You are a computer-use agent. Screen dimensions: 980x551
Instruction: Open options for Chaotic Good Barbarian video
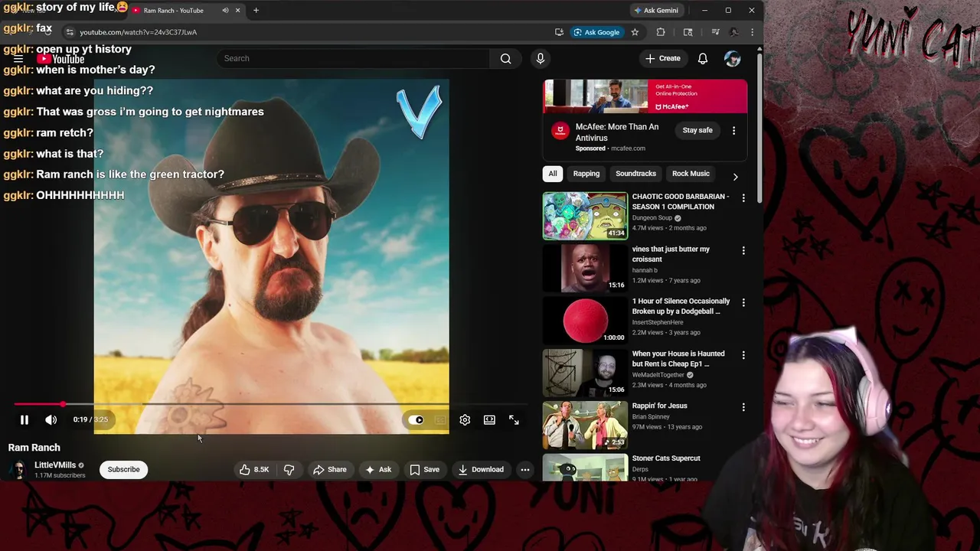click(x=743, y=198)
